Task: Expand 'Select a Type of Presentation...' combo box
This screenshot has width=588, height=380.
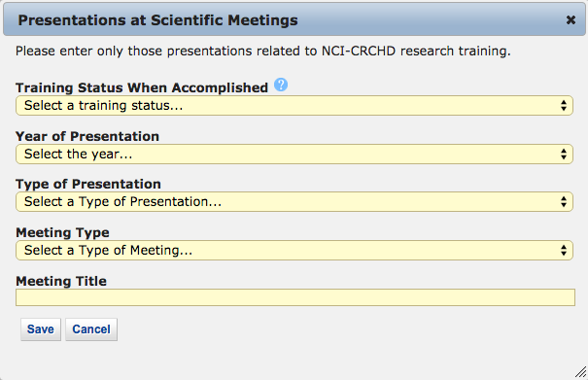Action: [x=294, y=202]
